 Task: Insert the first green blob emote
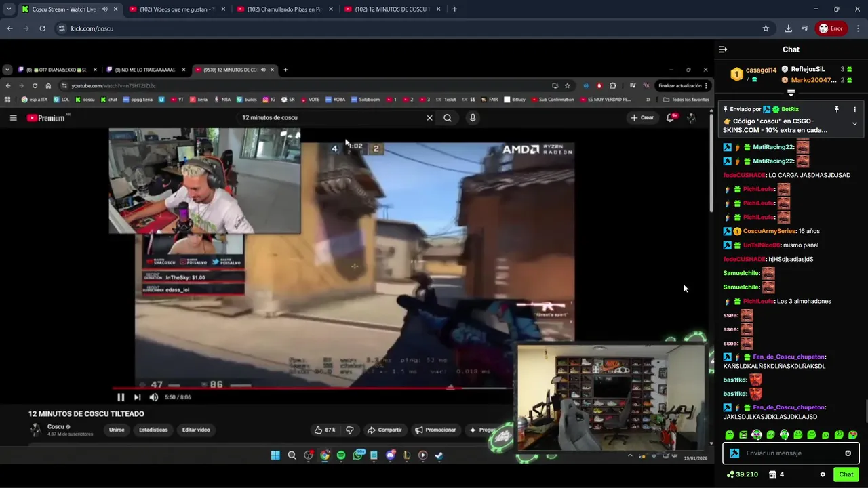click(x=729, y=435)
